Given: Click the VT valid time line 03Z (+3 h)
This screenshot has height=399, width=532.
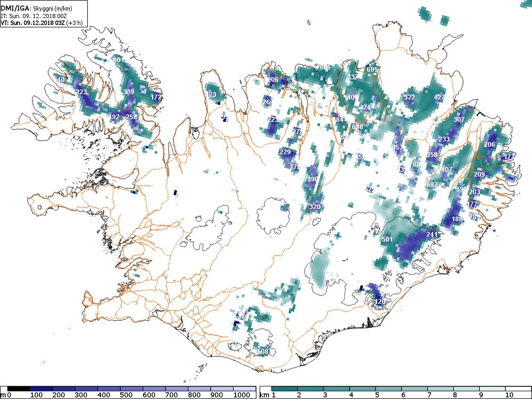Looking at the screenshot, I should (x=41, y=23).
